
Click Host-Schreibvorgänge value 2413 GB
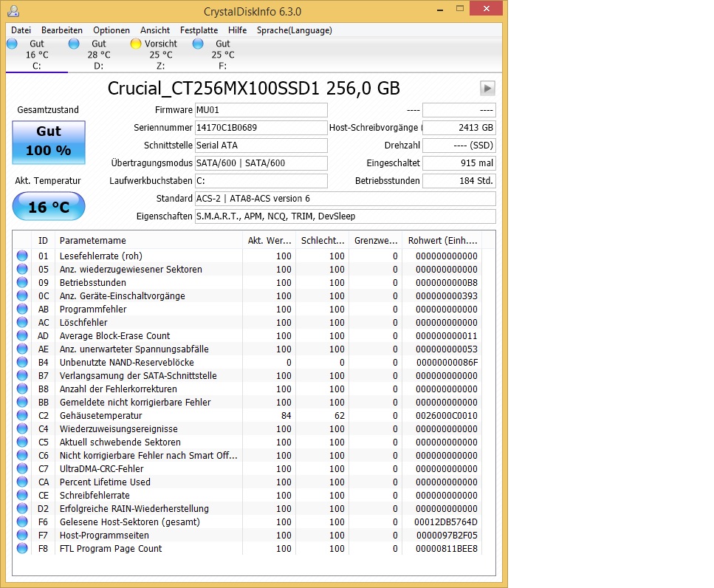pyautogui.click(x=459, y=128)
